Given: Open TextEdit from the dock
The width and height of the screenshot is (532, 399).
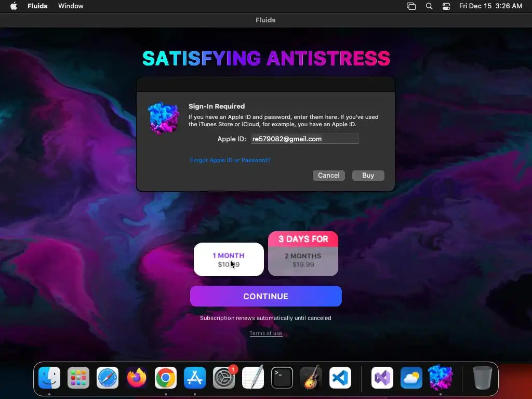Looking at the screenshot, I should (x=253, y=378).
